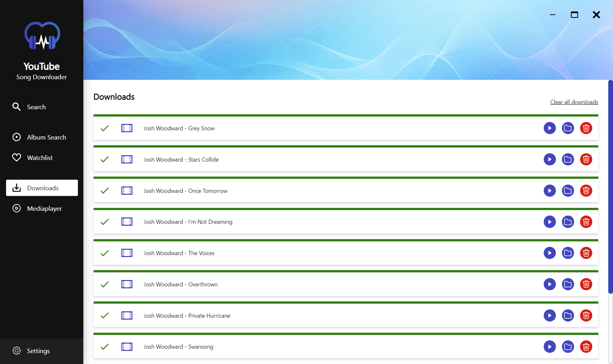The height and width of the screenshot is (364, 613).
Task: Open folder for The Voices download
Action: click(x=568, y=253)
